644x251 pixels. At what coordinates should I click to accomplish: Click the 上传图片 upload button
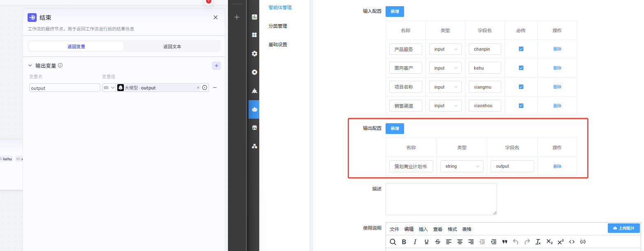point(623,228)
